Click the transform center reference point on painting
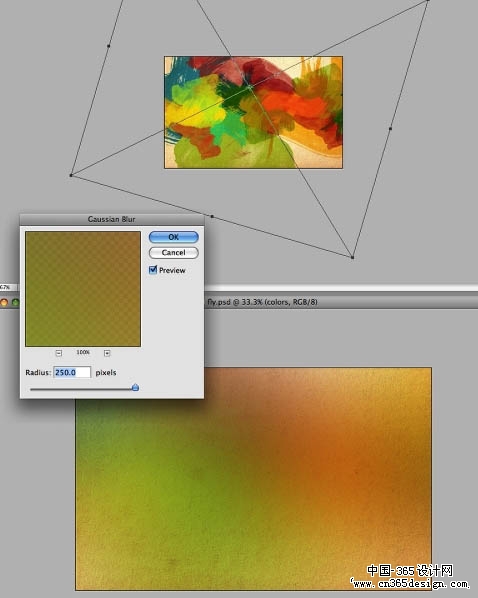 click(x=250, y=87)
